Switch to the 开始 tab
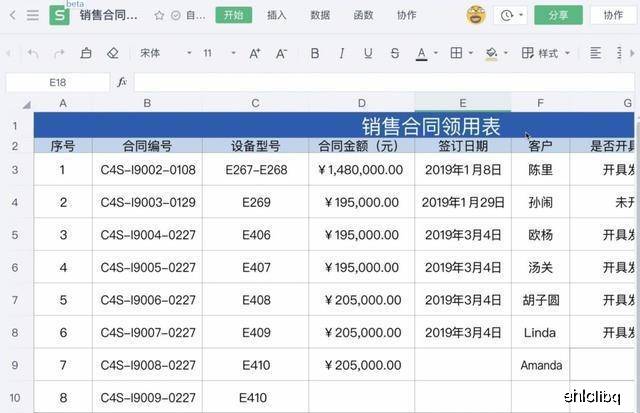 click(233, 15)
